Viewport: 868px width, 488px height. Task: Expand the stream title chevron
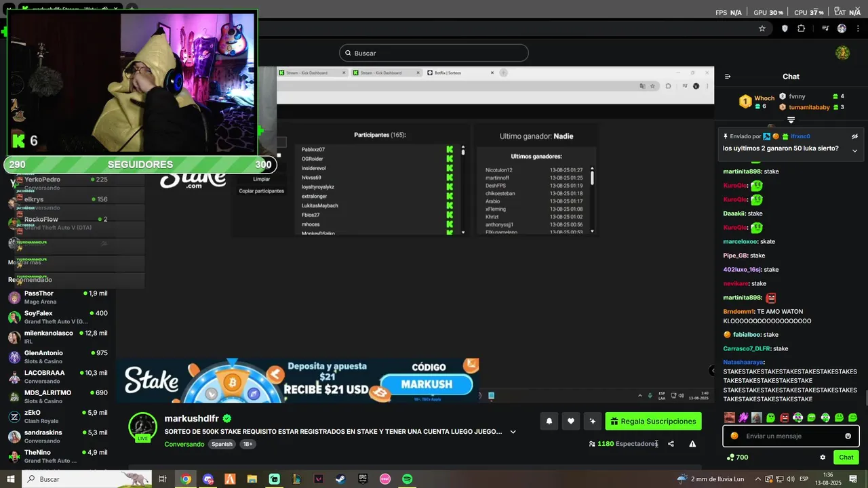(513, 432)
